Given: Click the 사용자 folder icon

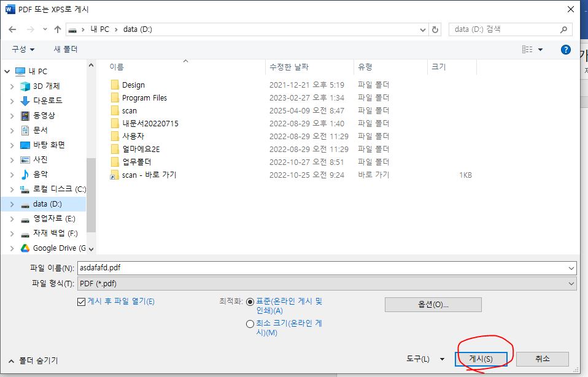Looking at the screenshot, I should click(x=115, y=136).
